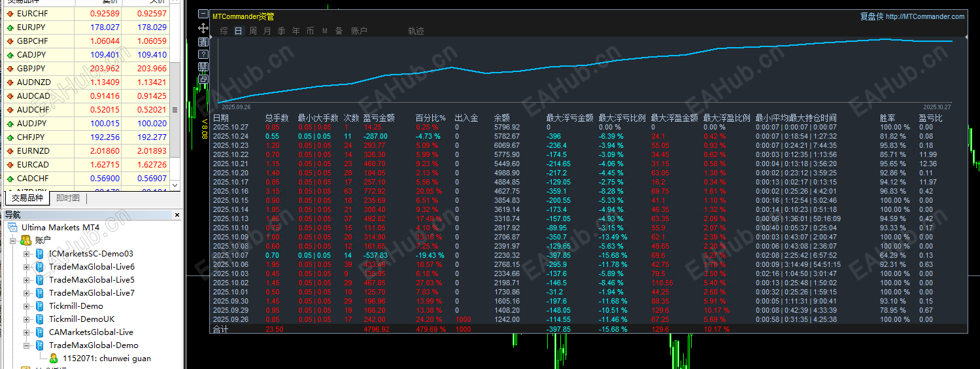Click the Tickmill-Demo server icon
The height and width of the screenshot is (369, 980).
coord(39,306)
